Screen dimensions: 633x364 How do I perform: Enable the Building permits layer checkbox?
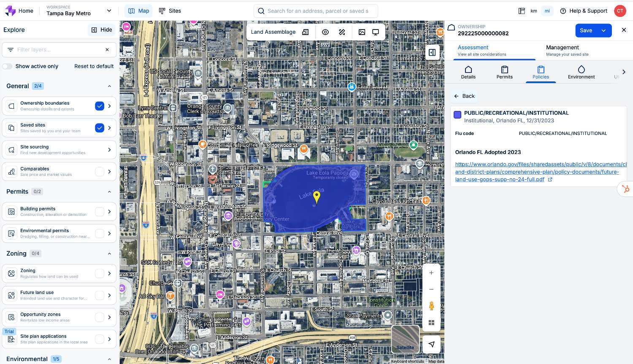point(100,212)
